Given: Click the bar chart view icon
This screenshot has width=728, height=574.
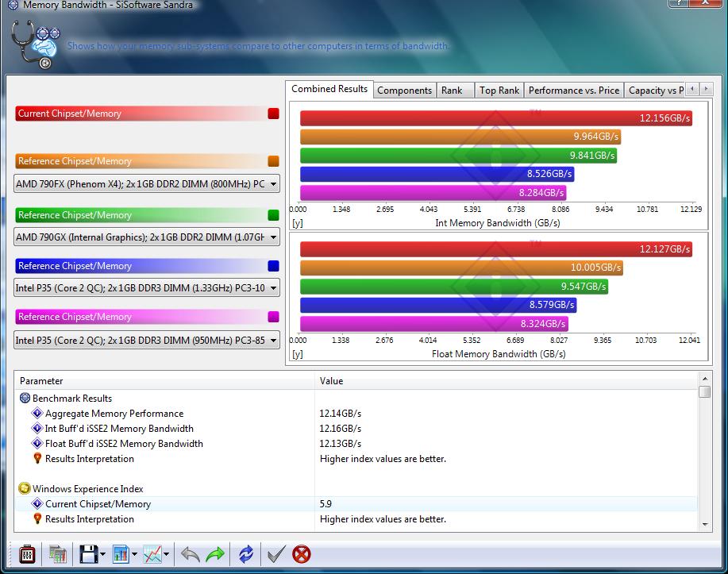Looking at the screenshot, I should click(x=121, y=554).
